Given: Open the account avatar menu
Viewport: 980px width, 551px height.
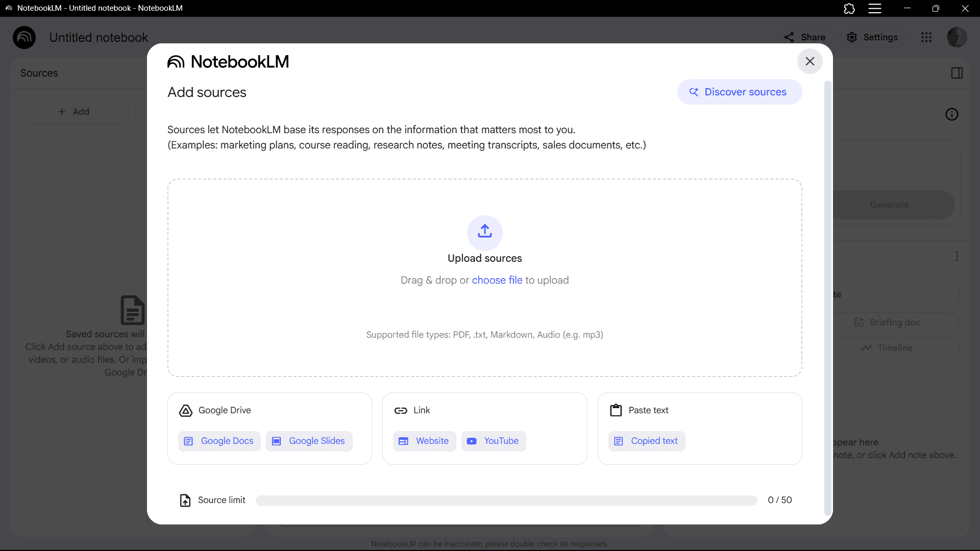Looking at the screenshot, I should point(957,37).
